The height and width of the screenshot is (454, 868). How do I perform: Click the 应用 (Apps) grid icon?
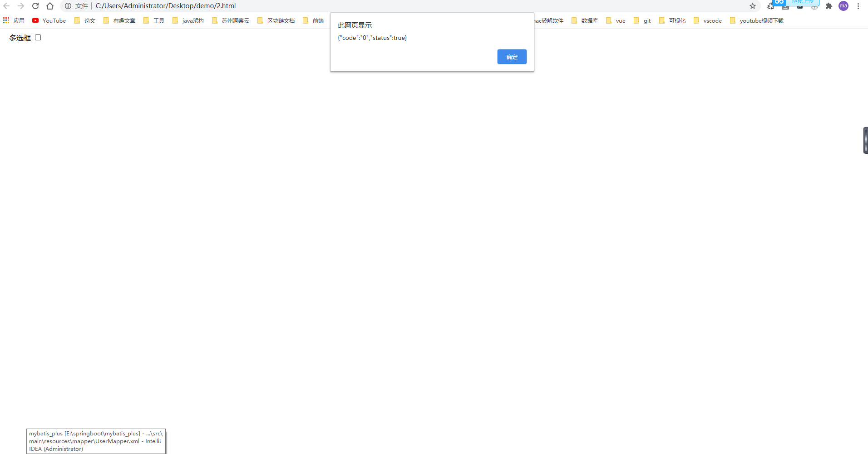pyautogui.click(x=6, y=20)
